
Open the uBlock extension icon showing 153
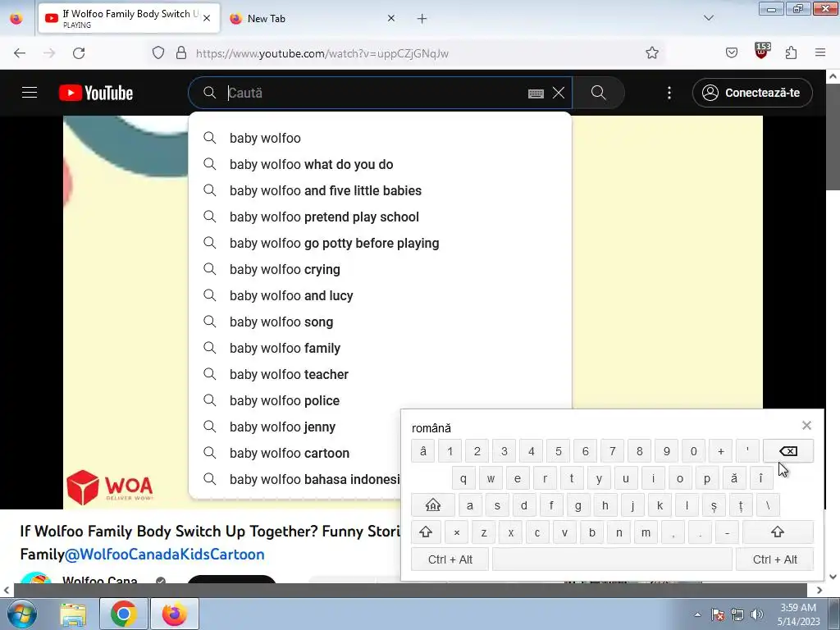pyautogui.click(x=762, y=50)
